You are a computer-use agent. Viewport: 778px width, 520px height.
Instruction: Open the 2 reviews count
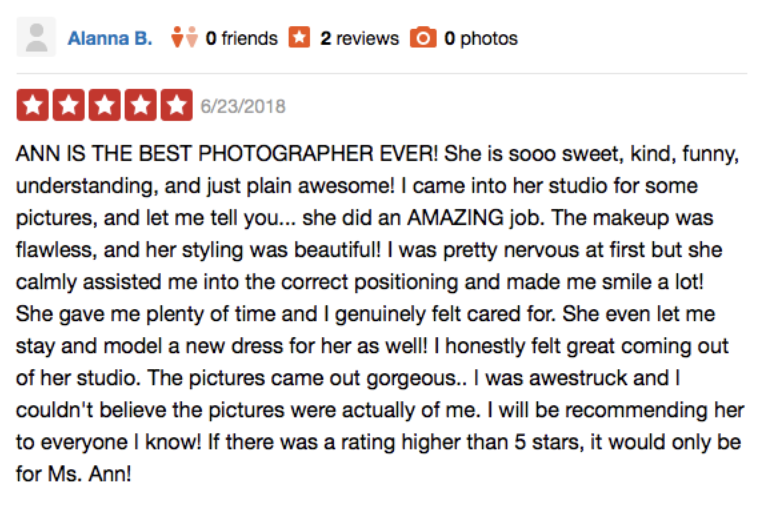point(359,38)
